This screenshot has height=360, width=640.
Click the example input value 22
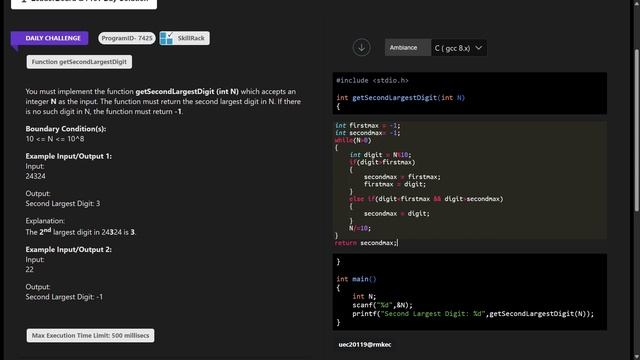[x=29, y=270]
